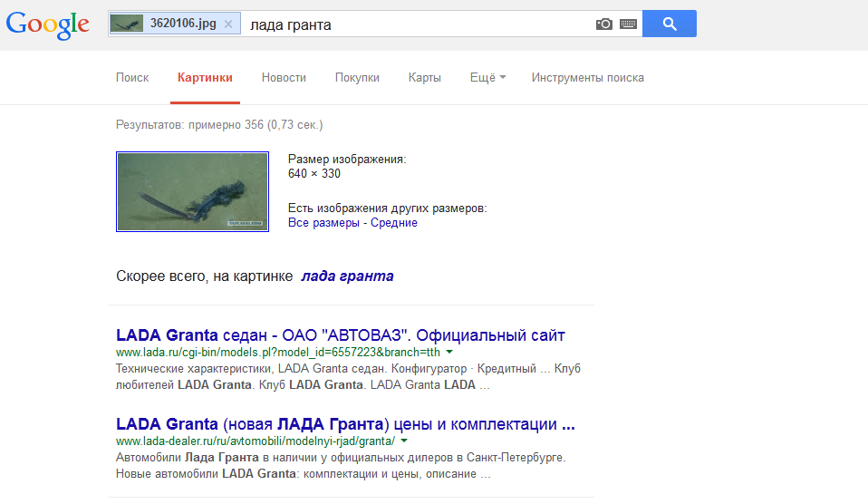Remove the 3620106.jpg image chip
Viewport: 868px width, 504px height.
point(228,24)
